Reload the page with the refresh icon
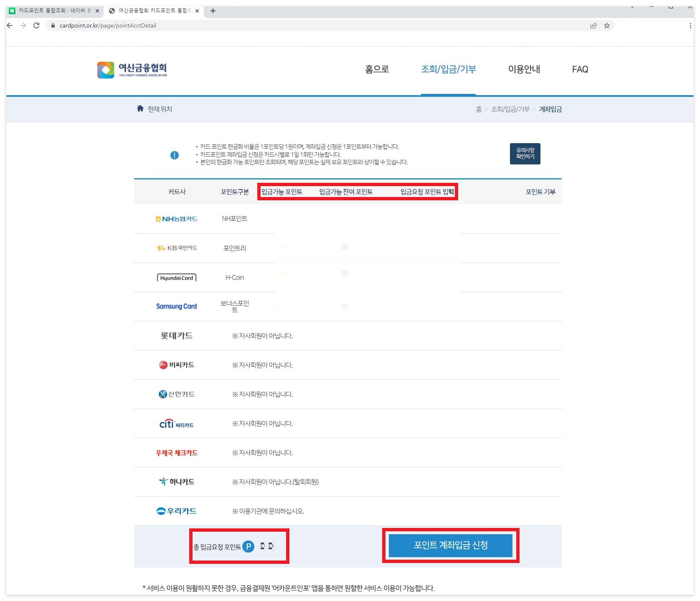The width and height of the screenshot is (700, 601). (36, 25)
